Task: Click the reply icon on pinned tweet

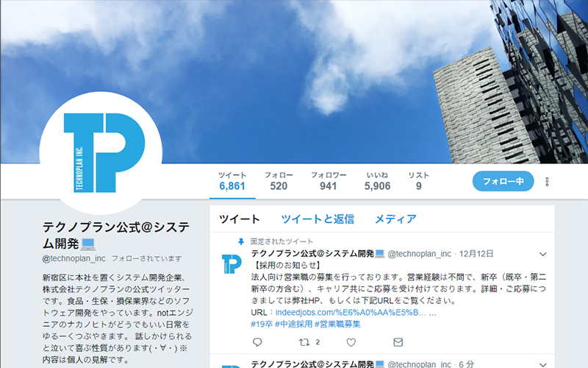Action: click(x=257, y=342)
